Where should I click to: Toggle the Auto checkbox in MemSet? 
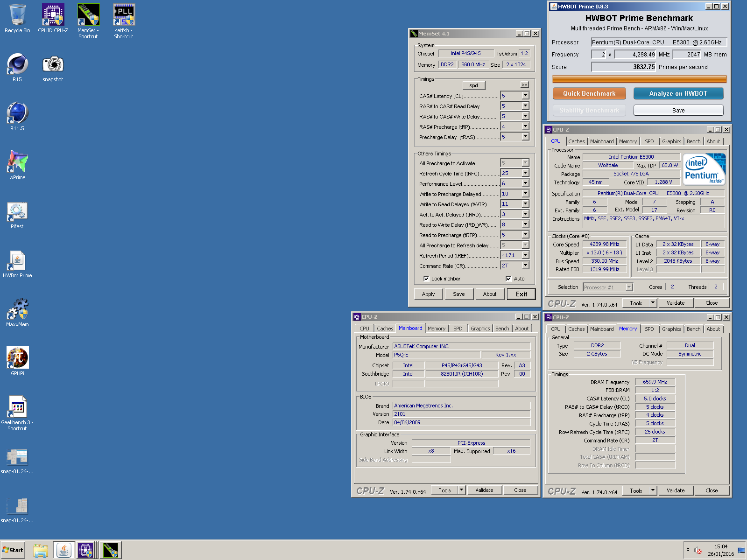click(x=508, y=279)
